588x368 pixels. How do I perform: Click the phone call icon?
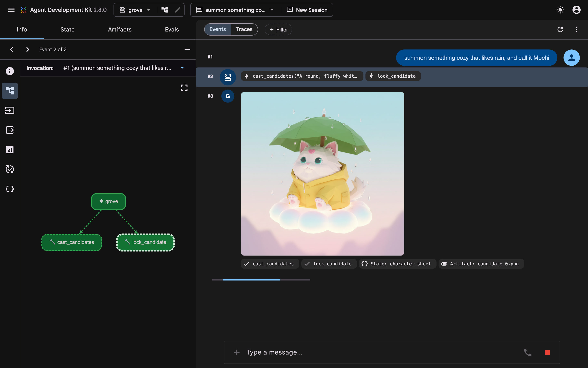528,352
